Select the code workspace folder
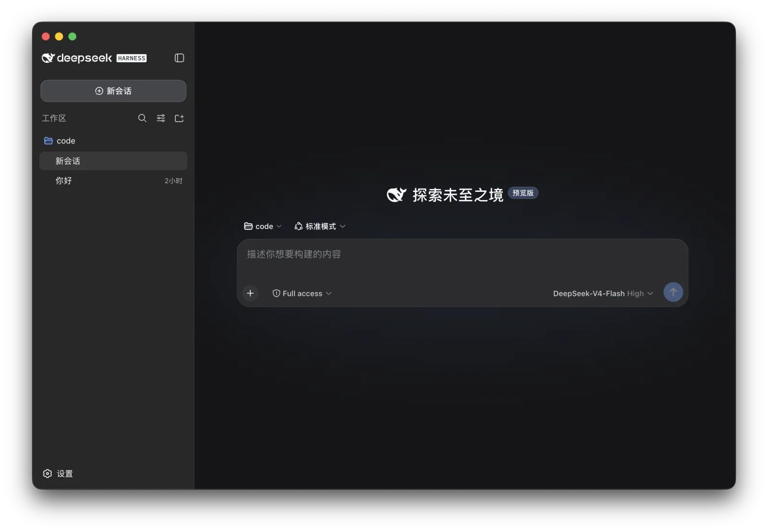The width and height of the screenshot is (768, 532). [113, 141]
